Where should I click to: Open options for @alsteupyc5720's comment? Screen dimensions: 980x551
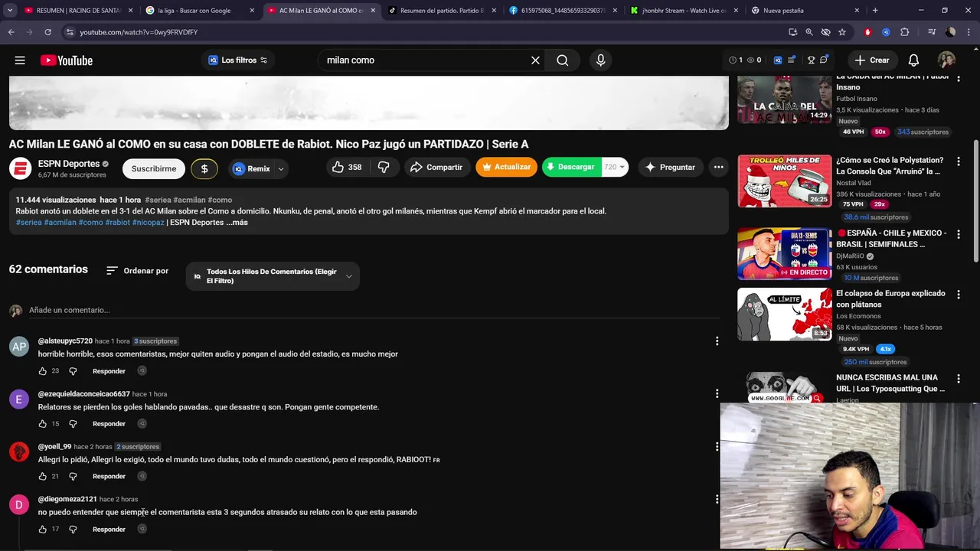(717, 341)
